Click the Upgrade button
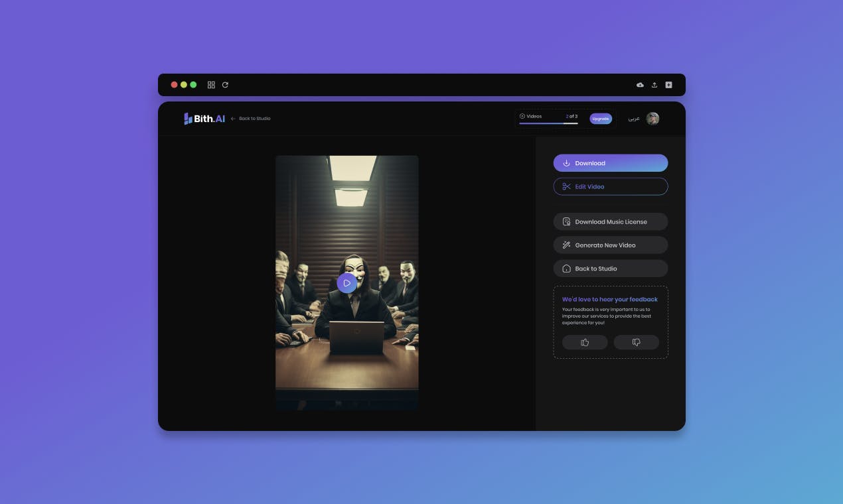This screenshot has height=504, width=843. (601, 119)
